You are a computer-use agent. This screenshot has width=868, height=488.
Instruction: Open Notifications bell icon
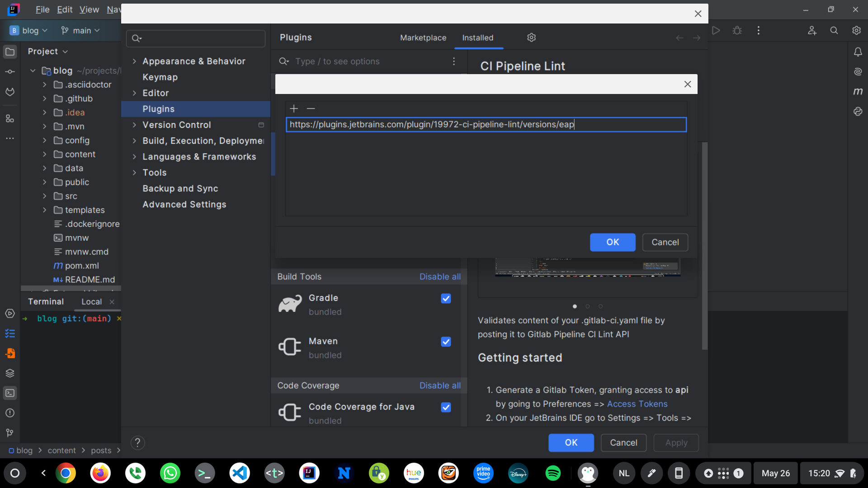tap(858, 52)
